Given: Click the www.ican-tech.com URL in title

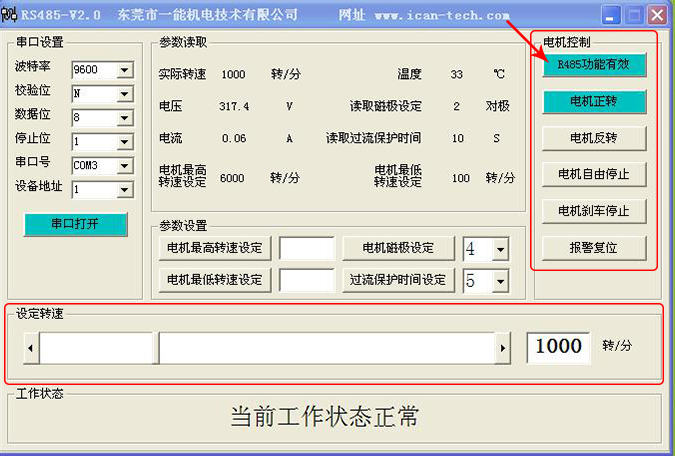Looking at the screenshot, I should [442, 16].
